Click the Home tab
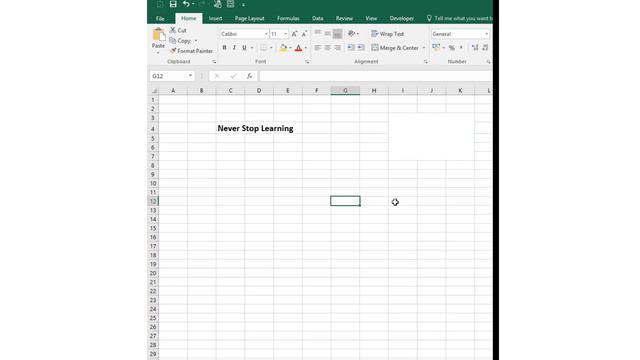Screen dimensions: 640x360 (189, 18)
